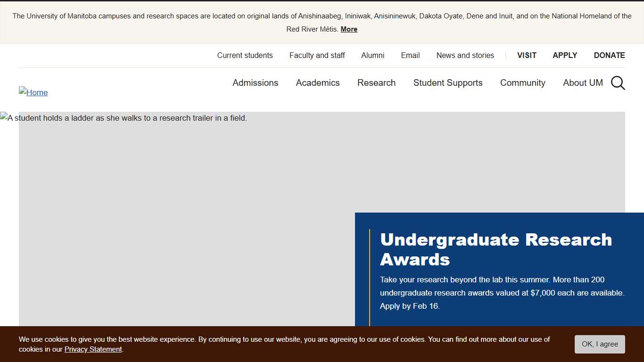
Task: Click More in the land acknowledgment
Action: [x=348, y=29]
